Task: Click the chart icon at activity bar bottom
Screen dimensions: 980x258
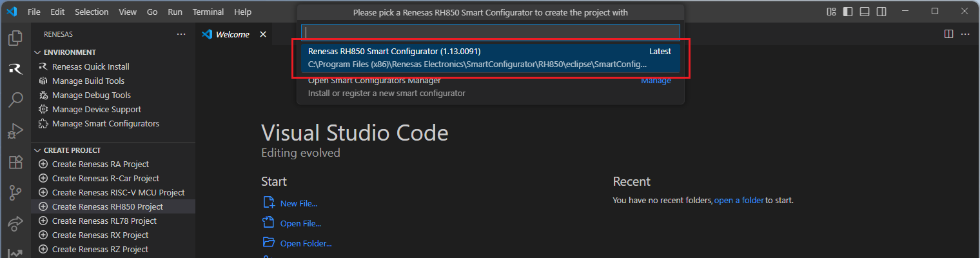Action: pyautogui.click(x=15, y=253)
